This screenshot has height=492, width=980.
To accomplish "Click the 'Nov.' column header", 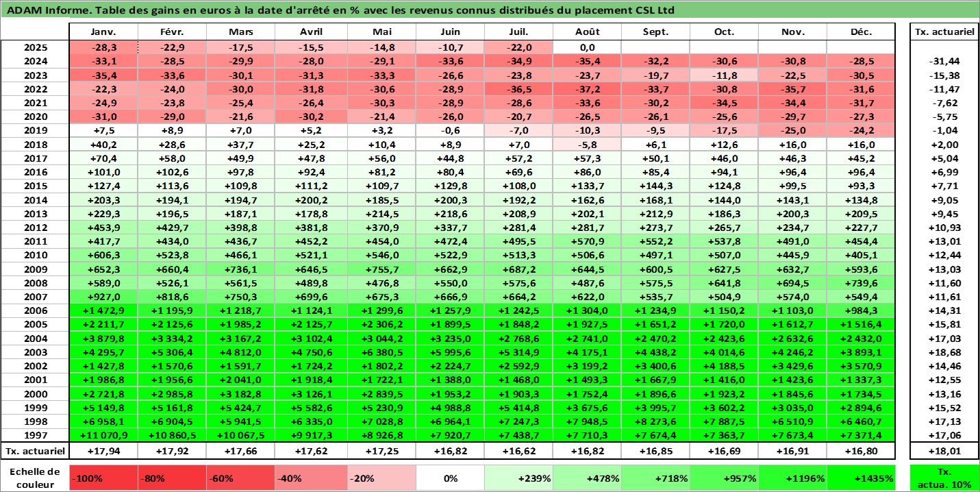I will coord(793,32).
